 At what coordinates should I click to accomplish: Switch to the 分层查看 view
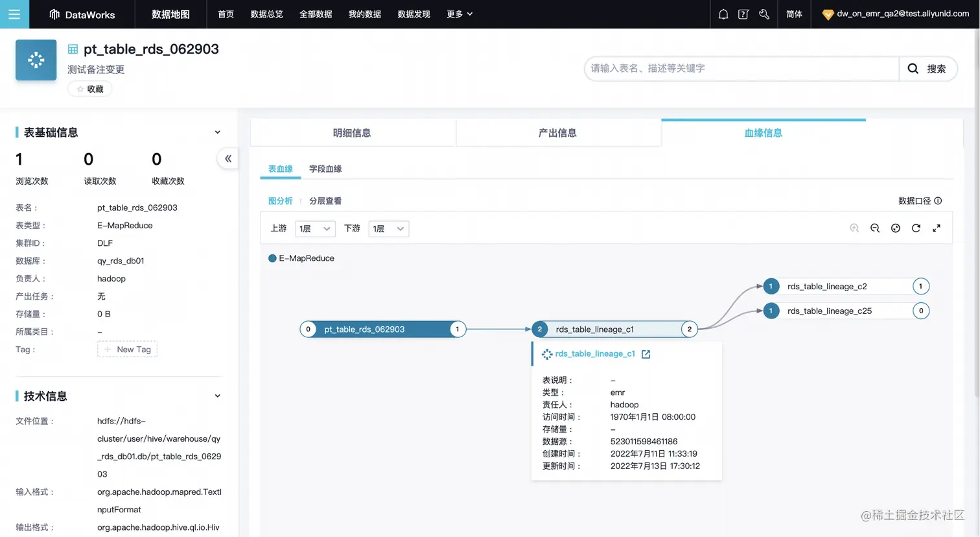point(325,201)
